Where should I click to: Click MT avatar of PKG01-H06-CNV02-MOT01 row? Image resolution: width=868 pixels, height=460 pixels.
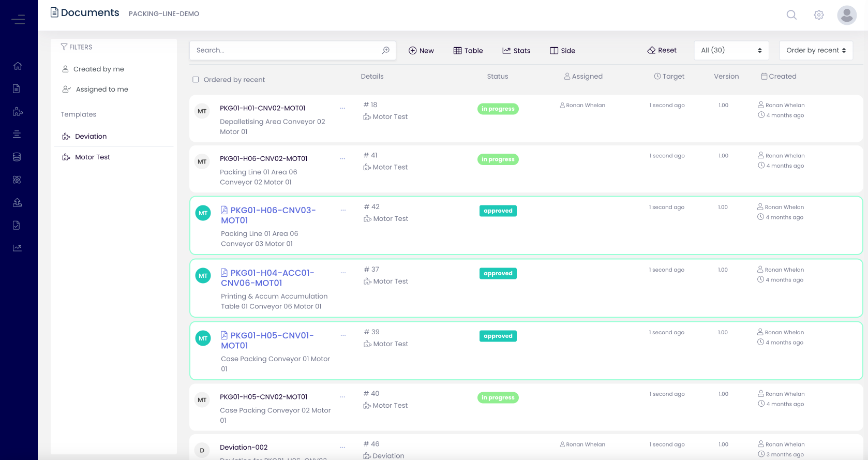(x=202, y=162)
